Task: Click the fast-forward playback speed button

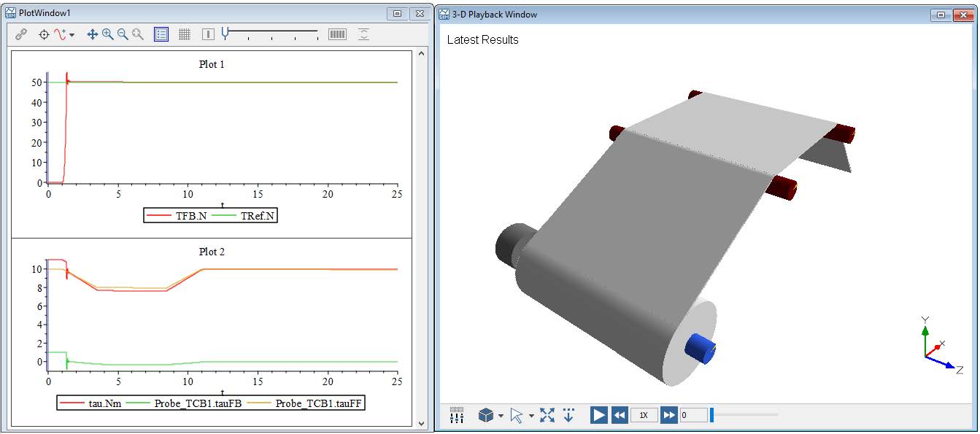Action: click(x=668, y=415)
